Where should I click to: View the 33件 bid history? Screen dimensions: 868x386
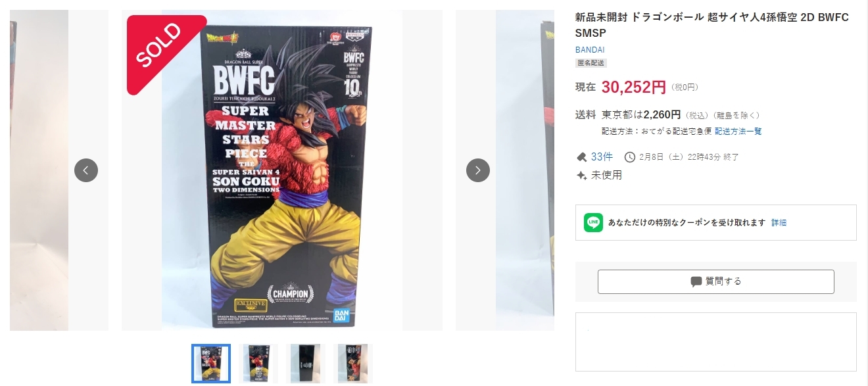click(602, 157)
